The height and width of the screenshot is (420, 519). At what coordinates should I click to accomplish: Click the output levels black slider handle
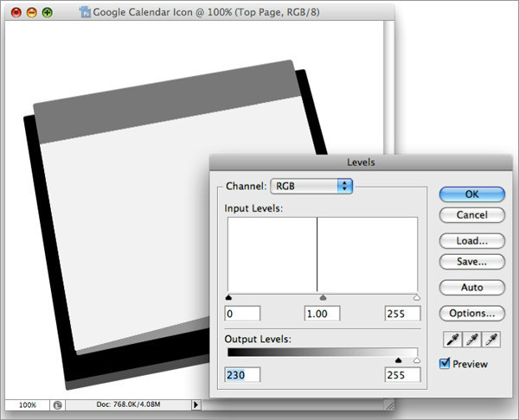[399, 360]
